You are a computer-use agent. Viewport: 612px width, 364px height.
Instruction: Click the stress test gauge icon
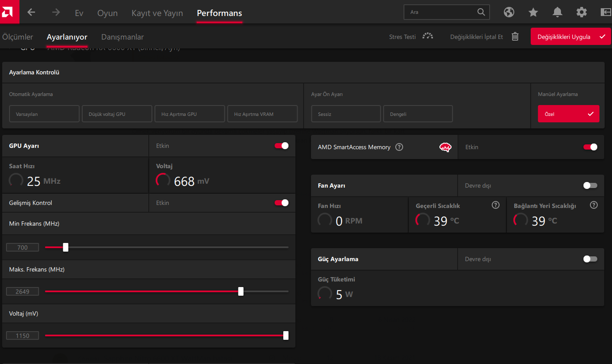pos(428,36)
